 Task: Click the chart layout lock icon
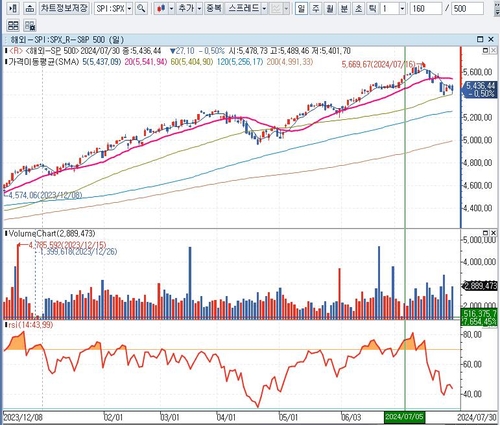pos(30,25)
